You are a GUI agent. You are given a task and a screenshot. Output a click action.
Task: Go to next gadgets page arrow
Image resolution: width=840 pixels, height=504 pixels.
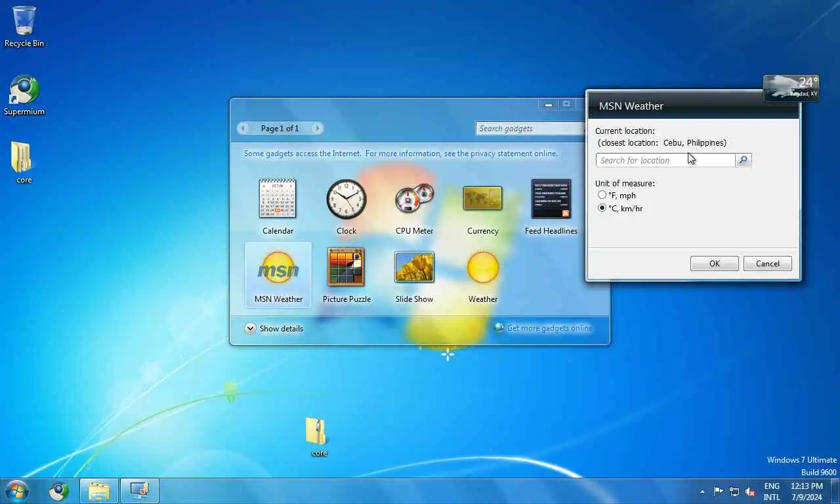[318, 129]
